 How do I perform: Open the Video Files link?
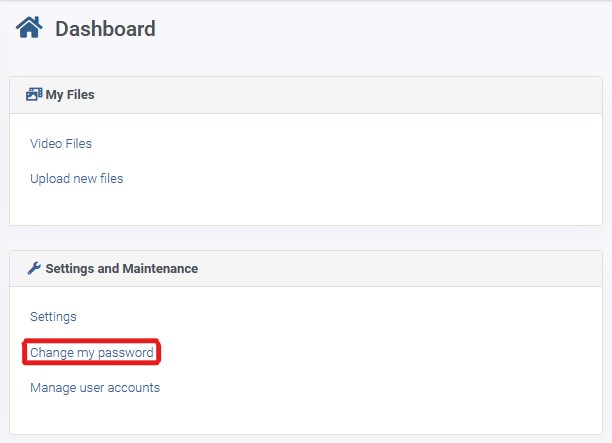point(61,144)
